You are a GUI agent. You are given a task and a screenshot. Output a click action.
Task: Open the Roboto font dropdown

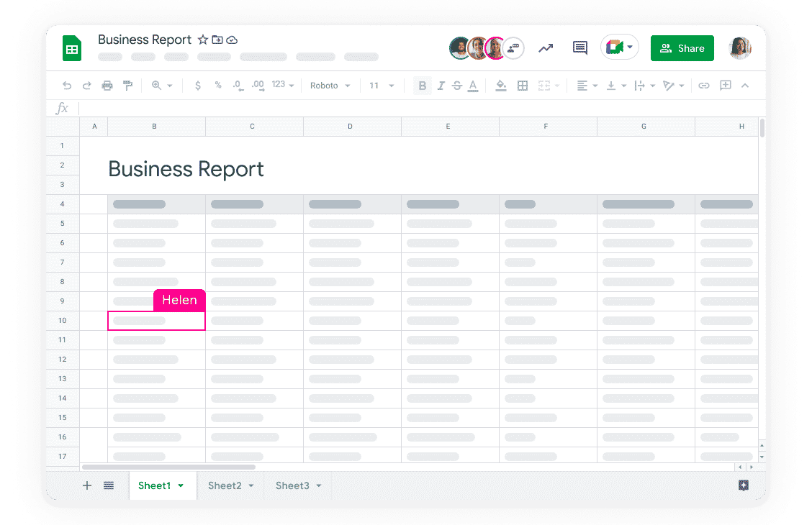coord(330,86)
